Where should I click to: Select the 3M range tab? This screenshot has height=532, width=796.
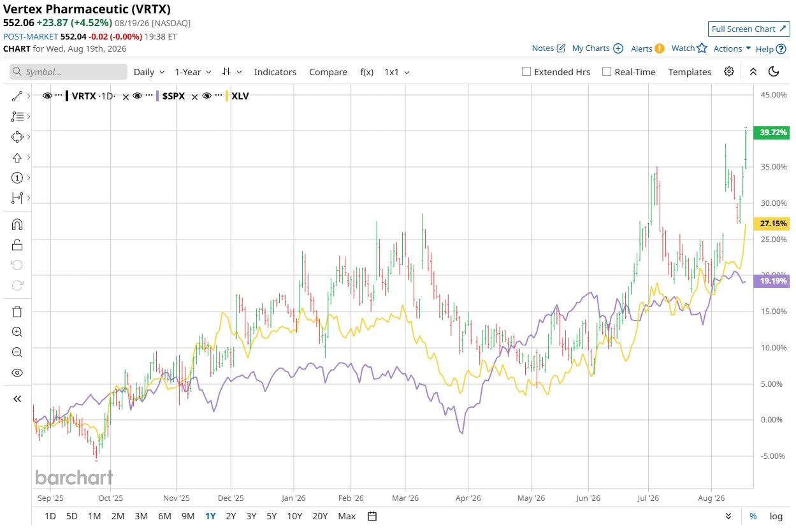[x=141, y=516]
